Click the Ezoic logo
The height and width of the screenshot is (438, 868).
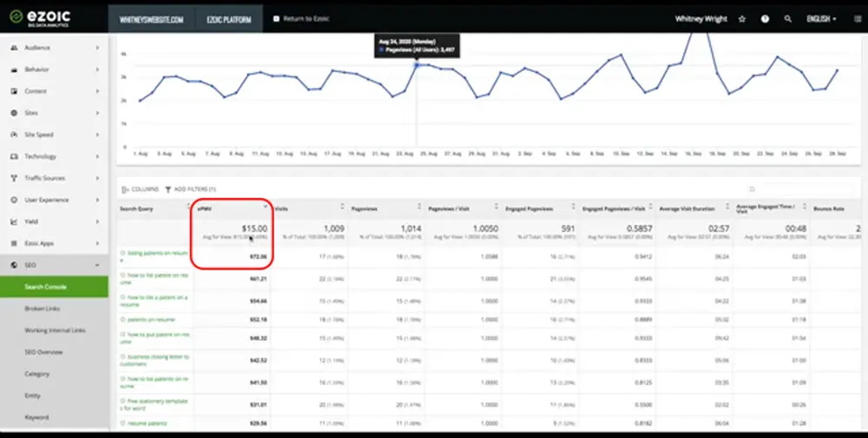tap(41, 17)
